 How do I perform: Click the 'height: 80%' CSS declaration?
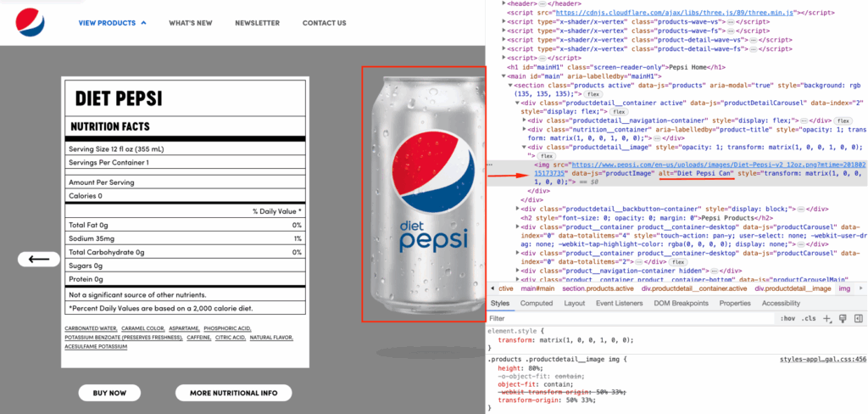coord(520,368)
